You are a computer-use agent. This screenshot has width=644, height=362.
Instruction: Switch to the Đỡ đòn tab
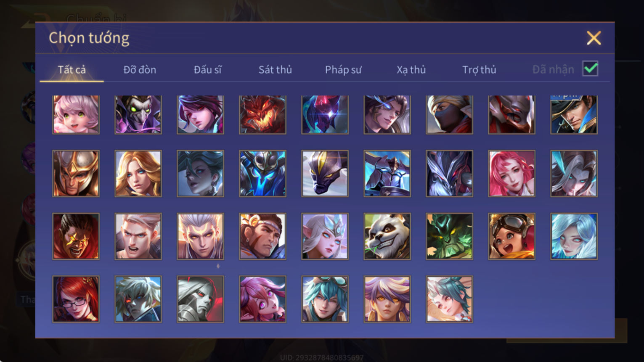[140, 70]
